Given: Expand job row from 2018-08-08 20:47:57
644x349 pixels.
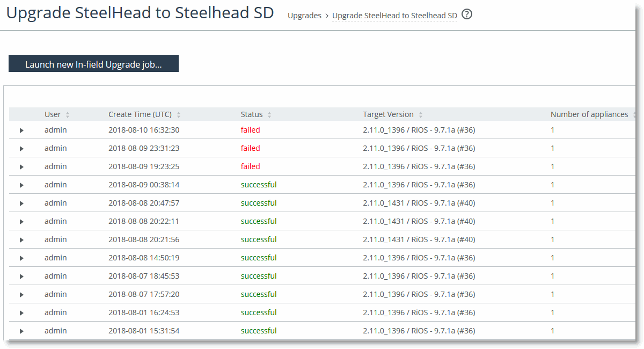Looking at the screenshot, I should (21, 203).
